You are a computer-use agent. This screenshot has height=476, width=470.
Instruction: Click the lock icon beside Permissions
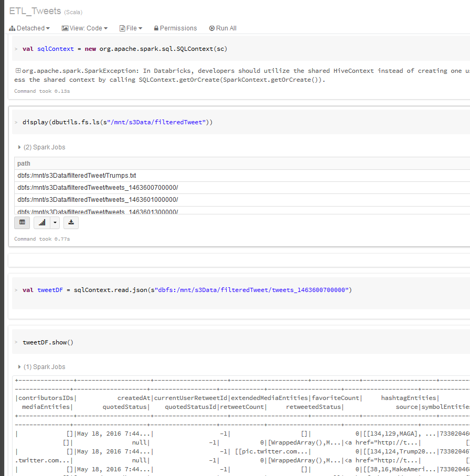pos(156,28)
